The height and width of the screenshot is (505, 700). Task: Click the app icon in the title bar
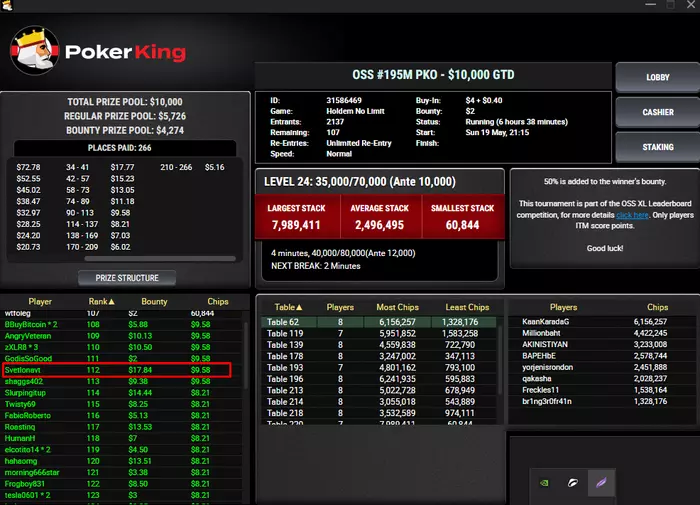pos(7,5)
